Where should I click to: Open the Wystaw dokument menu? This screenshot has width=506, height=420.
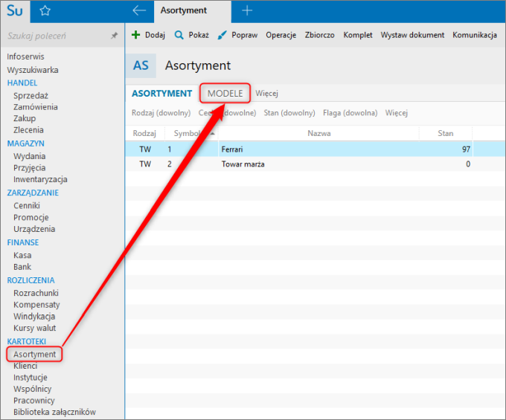point(412,35)
